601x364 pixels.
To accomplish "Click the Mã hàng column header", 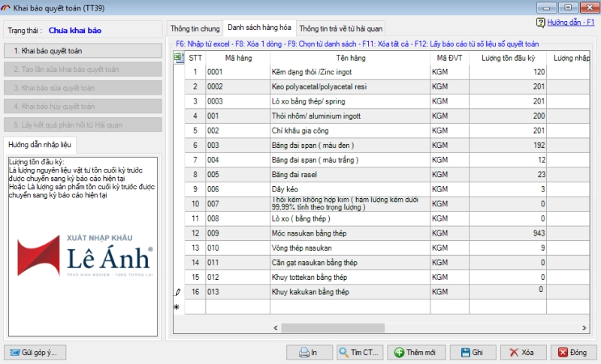I will [x=237, y=58].
